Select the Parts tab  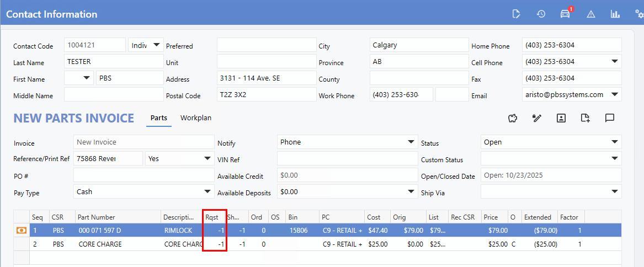159,118
